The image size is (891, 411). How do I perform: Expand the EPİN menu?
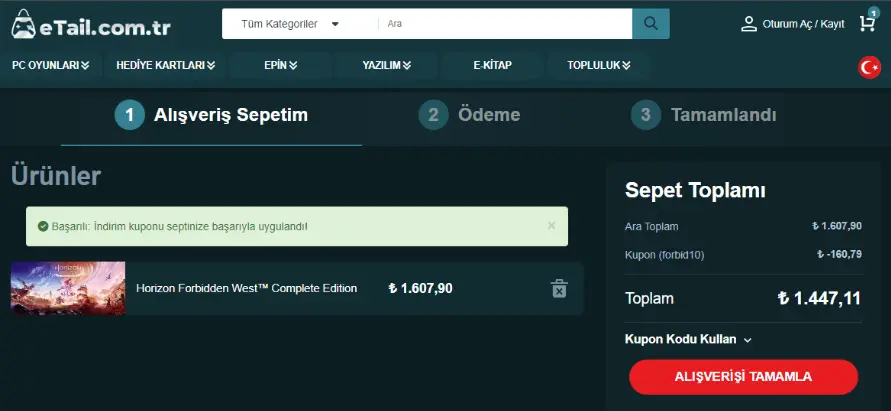281,65
